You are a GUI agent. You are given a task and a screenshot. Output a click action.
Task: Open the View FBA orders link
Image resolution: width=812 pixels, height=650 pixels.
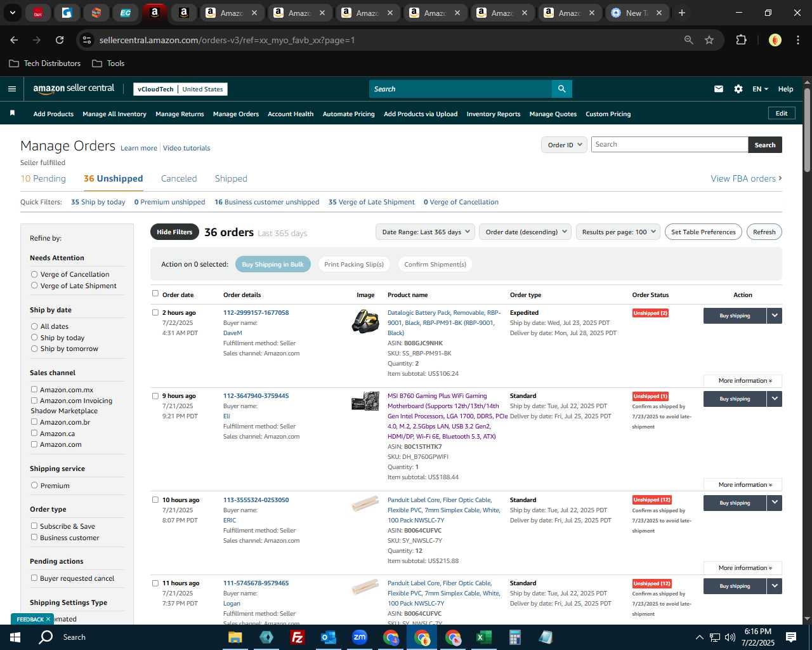(746, 178)
